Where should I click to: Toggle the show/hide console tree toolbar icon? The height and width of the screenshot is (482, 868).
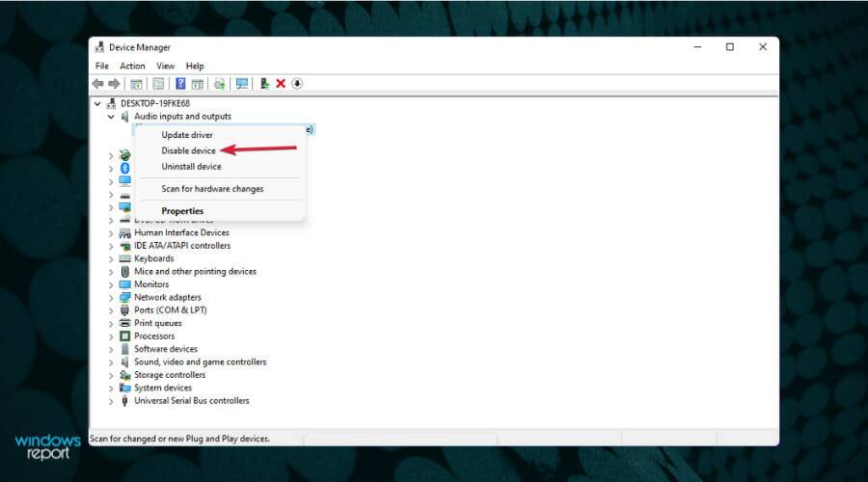[136, 84]
